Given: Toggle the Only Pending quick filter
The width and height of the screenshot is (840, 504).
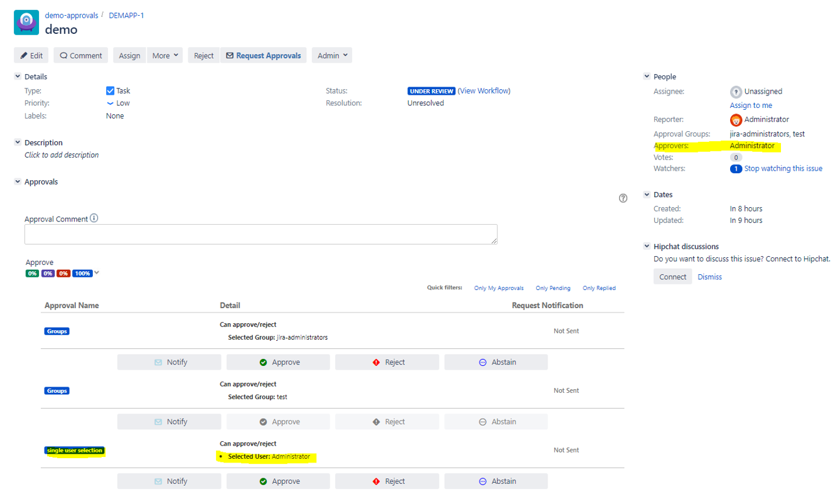Looking at the screenshot, I should point(552,288).
